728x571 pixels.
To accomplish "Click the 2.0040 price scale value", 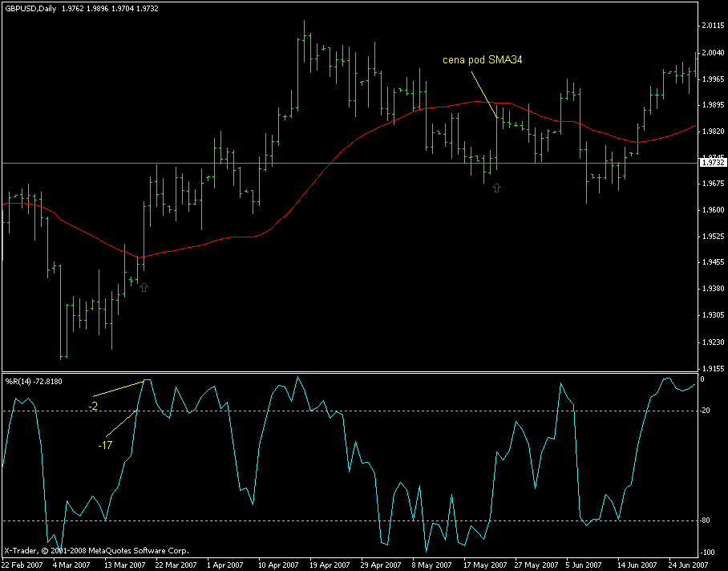I will click(714, 52).
